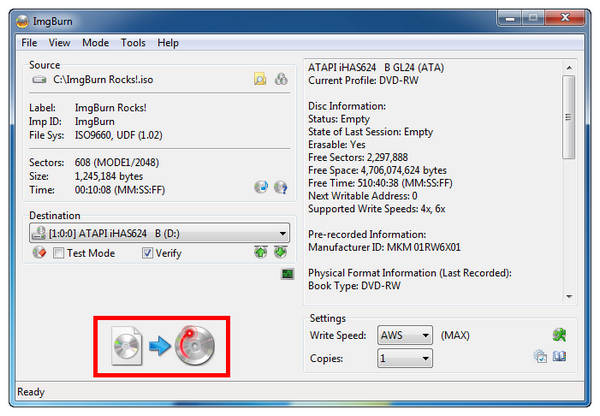This screenshot has width=600, height=416.
Task: Click the open book icon in Settings
Action: tap(560, 357)
